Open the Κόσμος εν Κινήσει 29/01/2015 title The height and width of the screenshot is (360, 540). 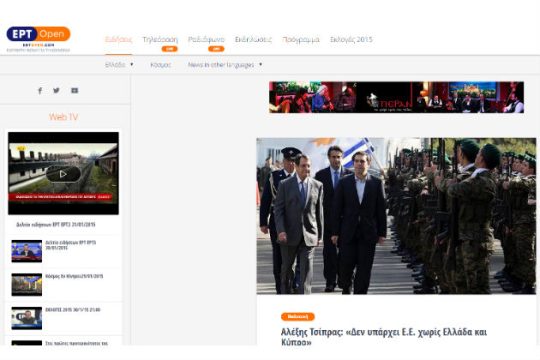pos(74,276)
